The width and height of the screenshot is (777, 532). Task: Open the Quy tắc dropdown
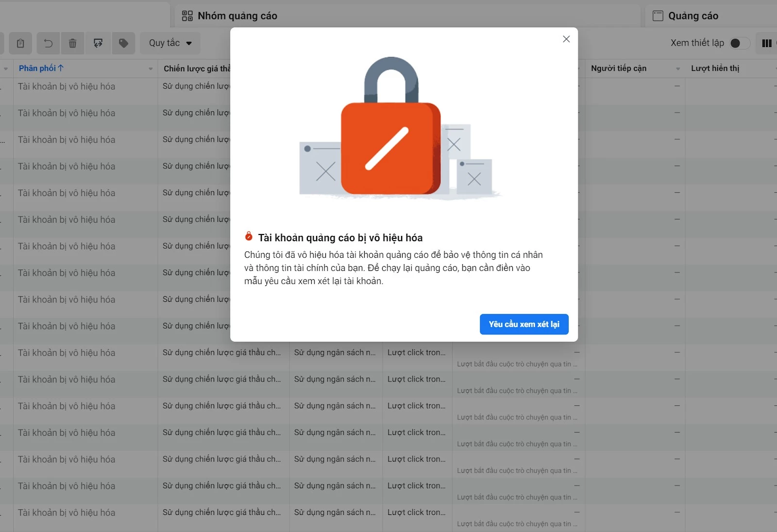[x=170, y=43]
